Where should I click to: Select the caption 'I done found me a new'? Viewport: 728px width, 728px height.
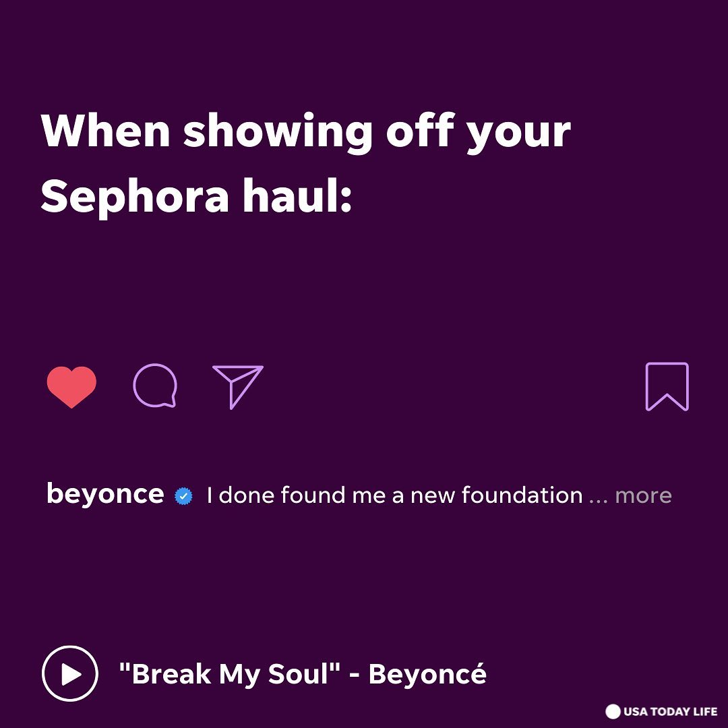click(332, 495)
